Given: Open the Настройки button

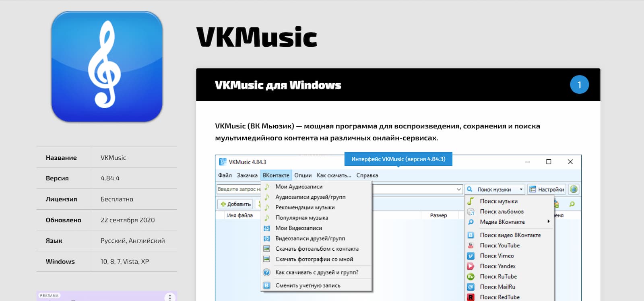Looking at the screenshot, I should click(x=547, y=189).
